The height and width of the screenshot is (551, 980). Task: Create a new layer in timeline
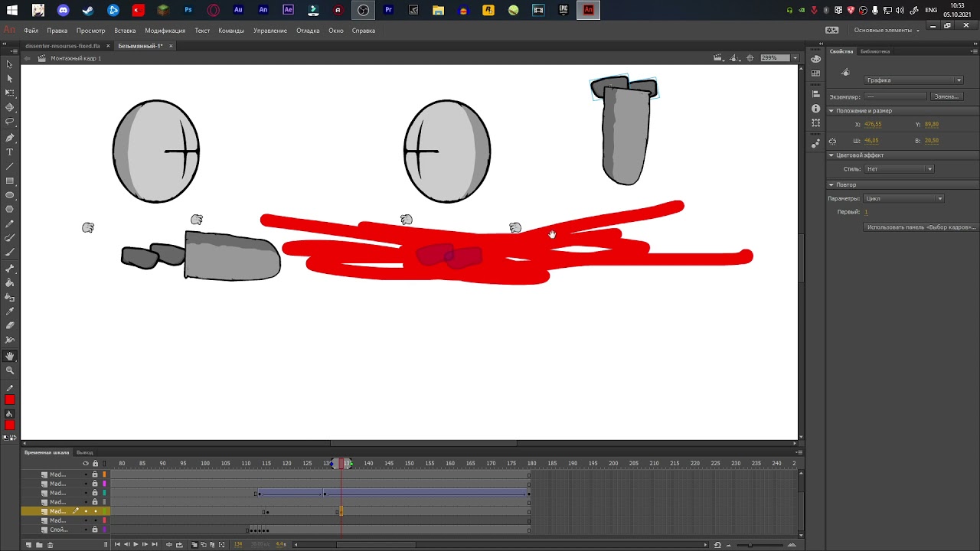29,545
